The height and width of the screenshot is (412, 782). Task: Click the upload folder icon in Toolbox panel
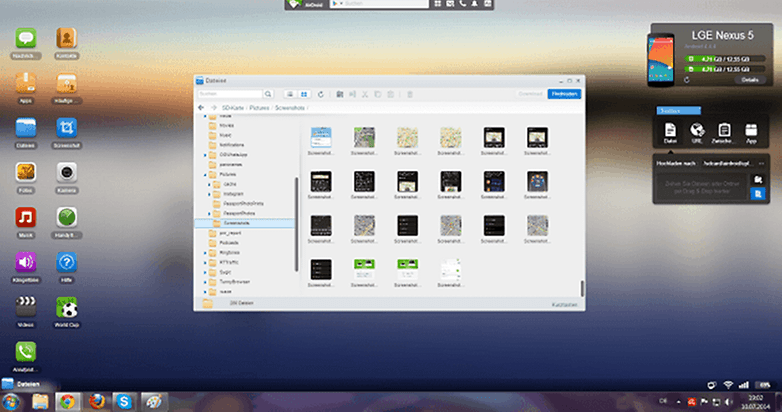pos(758,180)
